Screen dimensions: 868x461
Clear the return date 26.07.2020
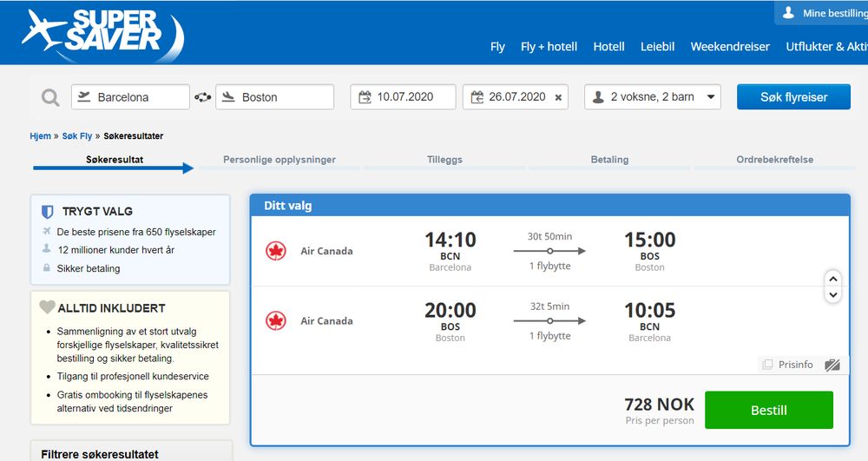558,97
